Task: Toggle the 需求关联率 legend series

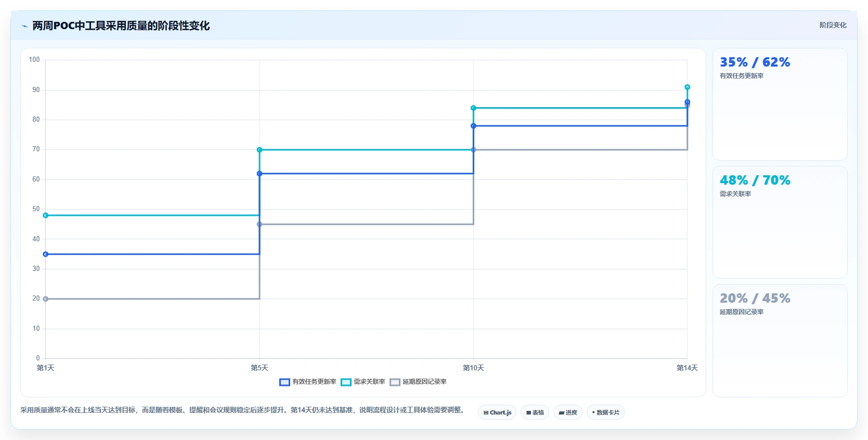Action: (x=363, y=382)
